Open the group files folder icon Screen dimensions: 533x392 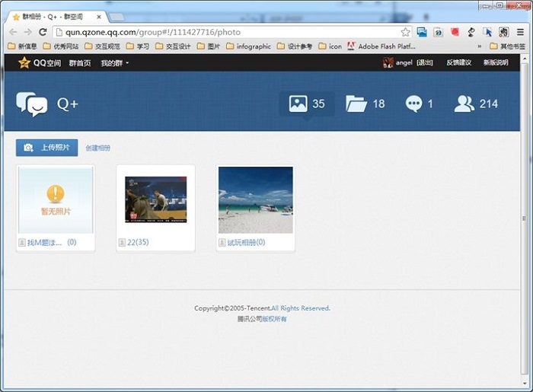(356, 104)
